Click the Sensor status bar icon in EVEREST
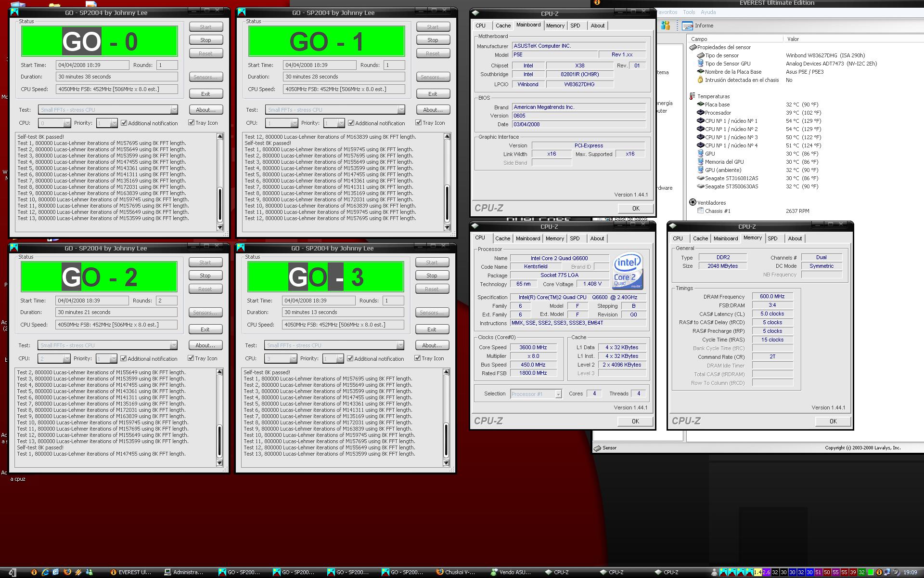This screenshot has height=578, width=924. (598, 448)
